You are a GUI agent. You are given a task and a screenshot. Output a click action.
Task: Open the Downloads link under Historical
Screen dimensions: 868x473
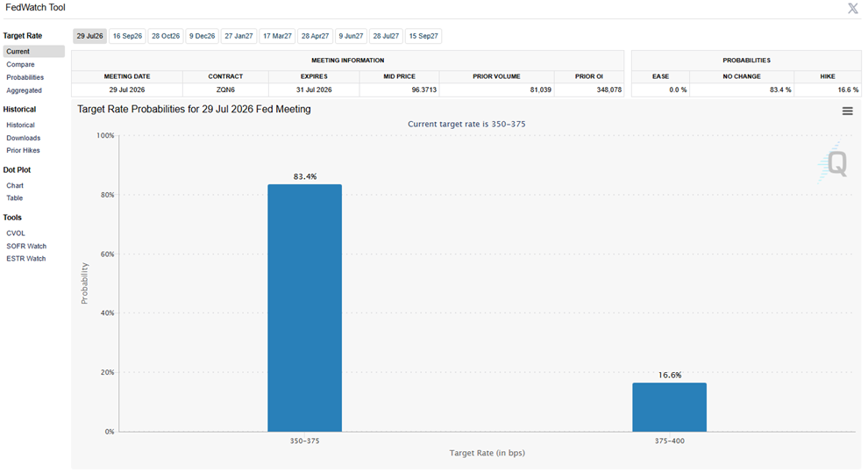(24, 138)
